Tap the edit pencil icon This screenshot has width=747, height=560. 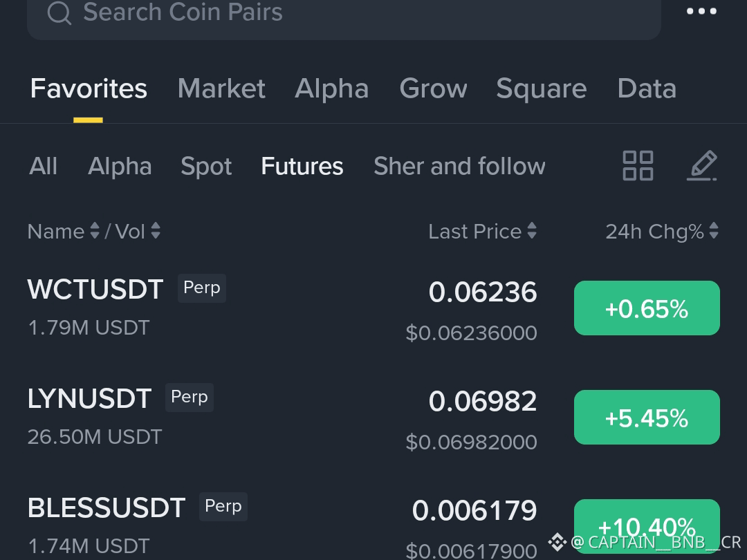[x=702, y=166]
